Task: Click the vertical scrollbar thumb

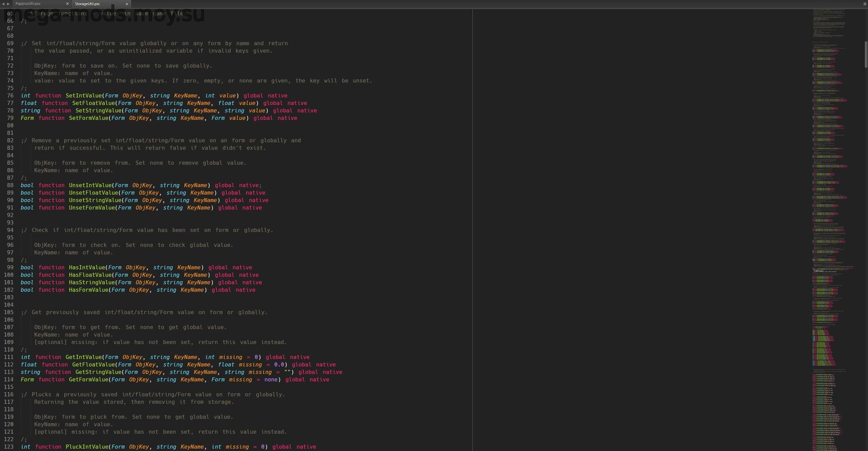Action: tap(866, 55)
